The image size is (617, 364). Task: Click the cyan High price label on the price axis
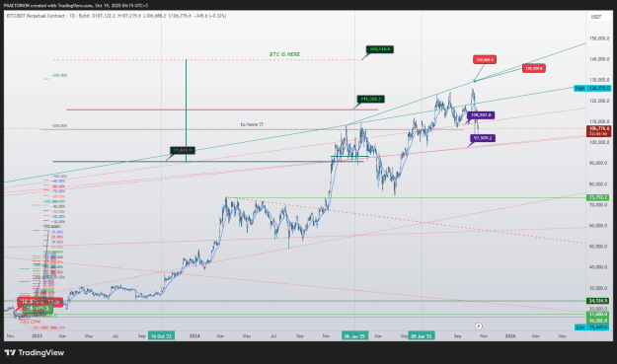pyautogui.click(x=592, y=89)
